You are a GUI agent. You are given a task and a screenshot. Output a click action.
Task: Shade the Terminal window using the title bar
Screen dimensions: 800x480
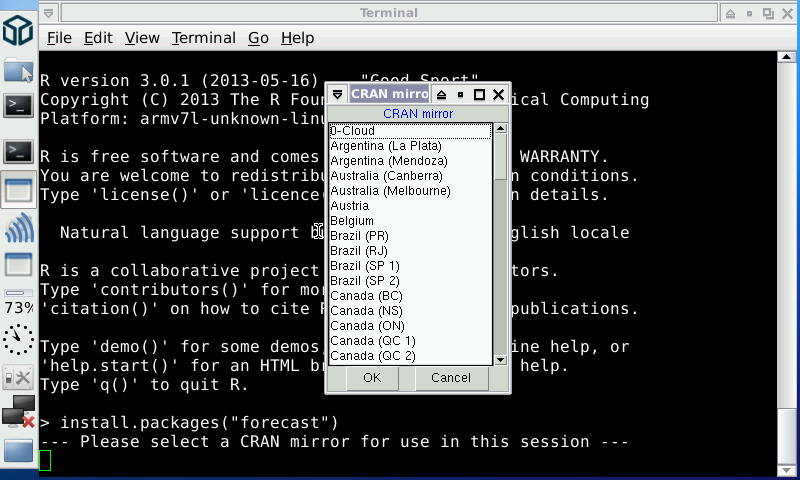point(730,13)
